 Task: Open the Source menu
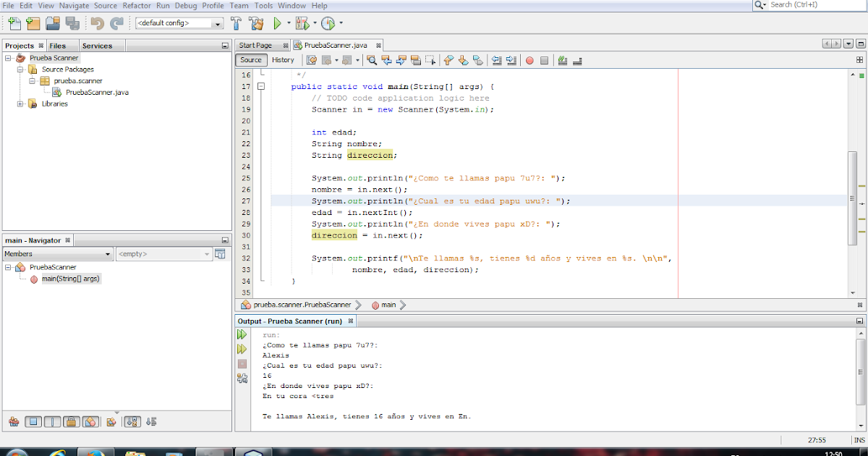coord(106,5)
